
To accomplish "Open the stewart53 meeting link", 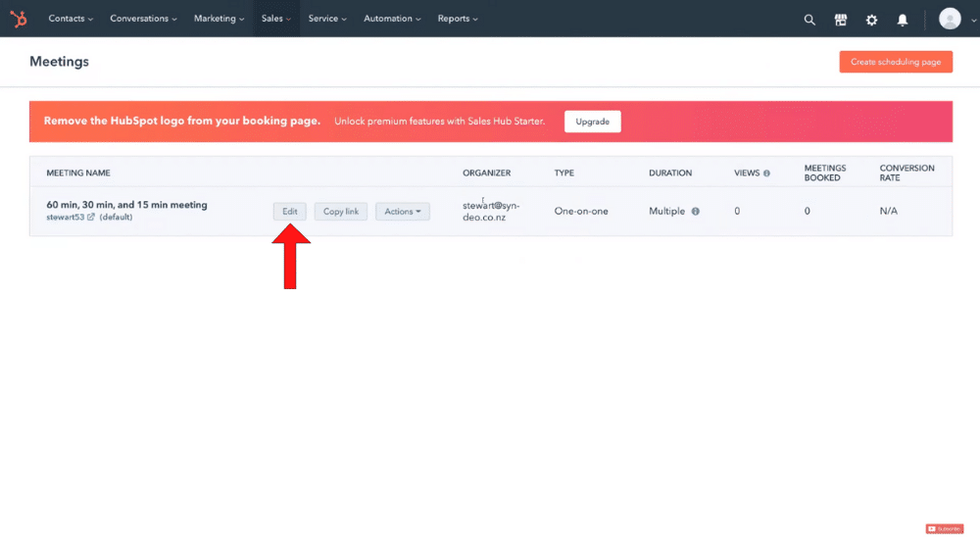I will pos(65,217).
